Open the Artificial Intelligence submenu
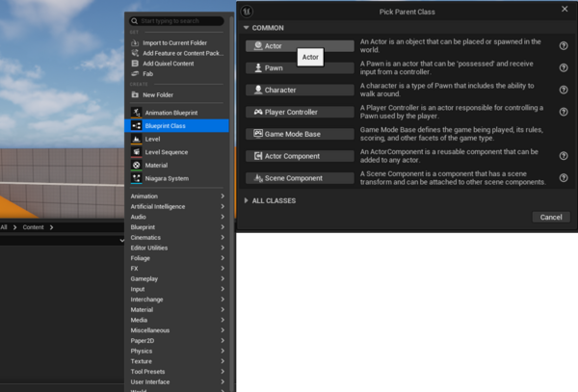This screenshot has width=578, height=392. click(x=177, y=207)
